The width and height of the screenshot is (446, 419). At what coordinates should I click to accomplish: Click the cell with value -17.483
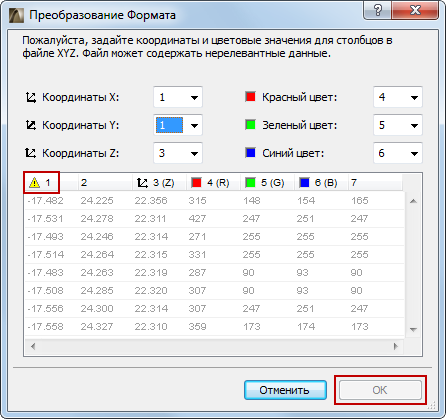[x=45, y=273]
